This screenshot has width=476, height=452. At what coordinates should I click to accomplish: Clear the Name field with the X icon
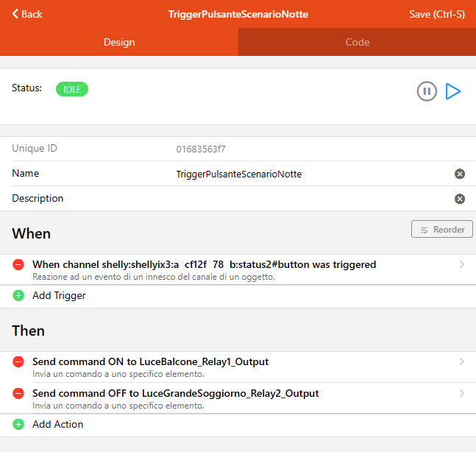(460, 174)
